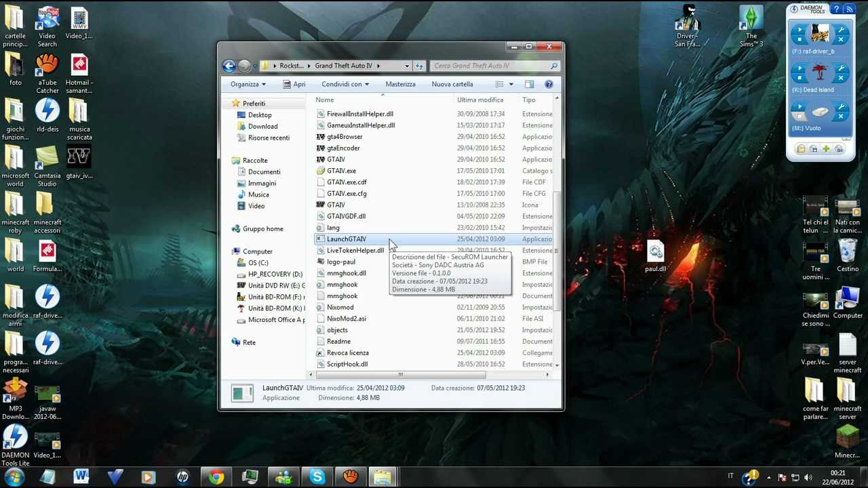Image resolution: width=868 pixels, height=488 pixels.
Task: Select Cestino recycle bin on desktop
Action: pos(848,256)
